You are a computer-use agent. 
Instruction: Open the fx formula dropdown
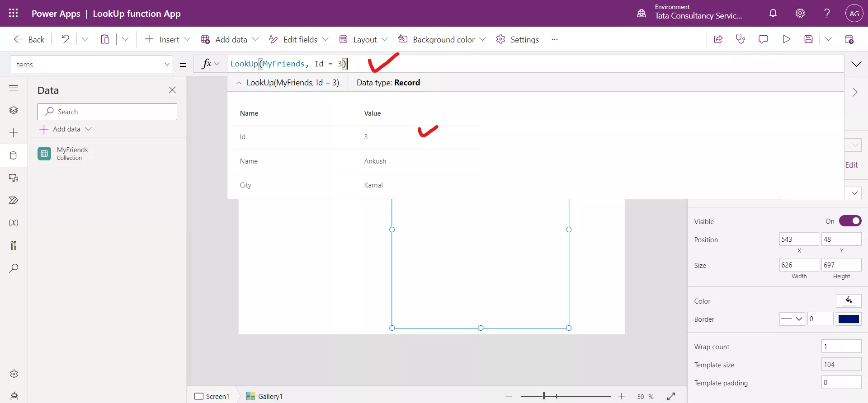210,64
